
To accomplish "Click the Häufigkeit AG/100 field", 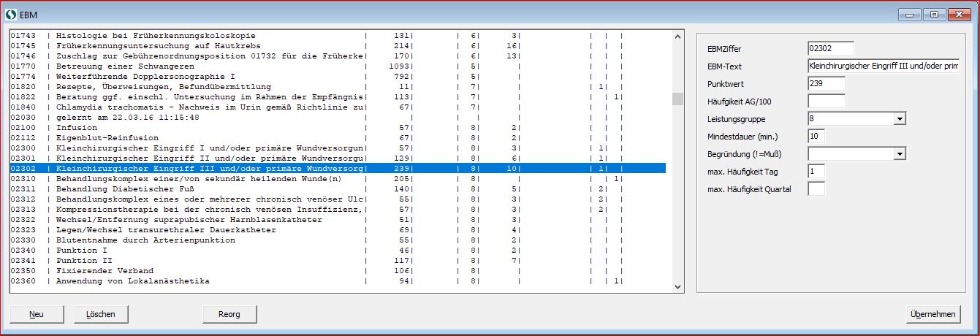I will pos(826,101).
